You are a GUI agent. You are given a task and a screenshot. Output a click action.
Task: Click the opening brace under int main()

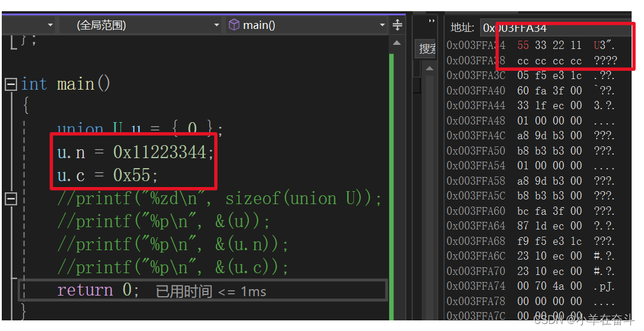[26, 106]
